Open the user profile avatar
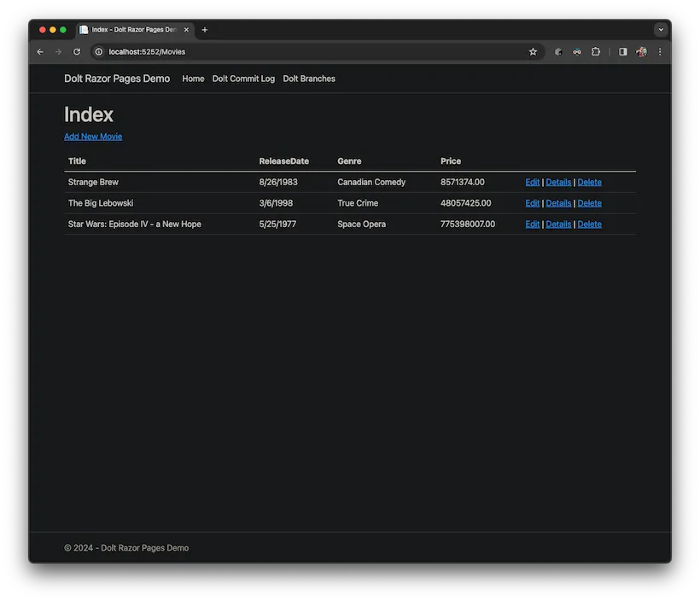The image size is (700, 601). pos(641,52)
